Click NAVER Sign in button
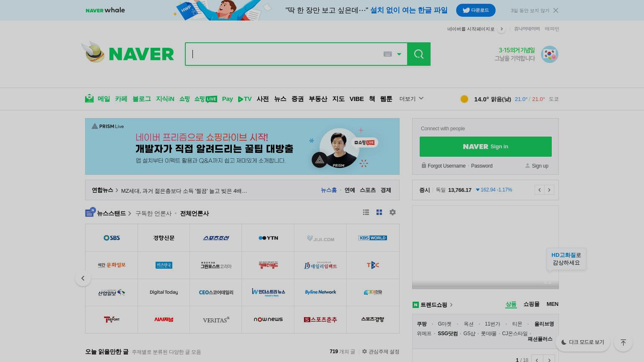644x362 pixels. 486,147
